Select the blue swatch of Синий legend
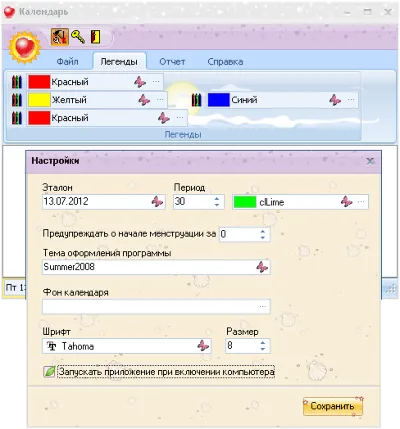Viewport: 400px width, 429px height. tap(219, 100)
